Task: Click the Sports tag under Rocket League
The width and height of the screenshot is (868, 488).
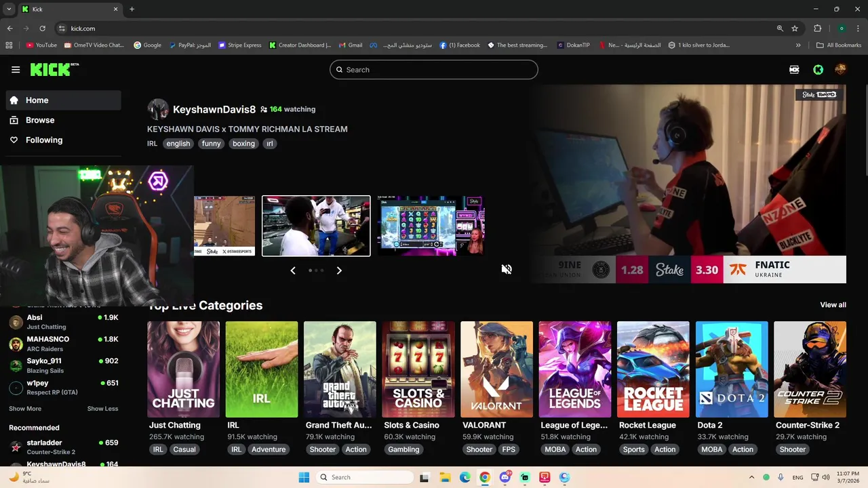Action: 634,449
